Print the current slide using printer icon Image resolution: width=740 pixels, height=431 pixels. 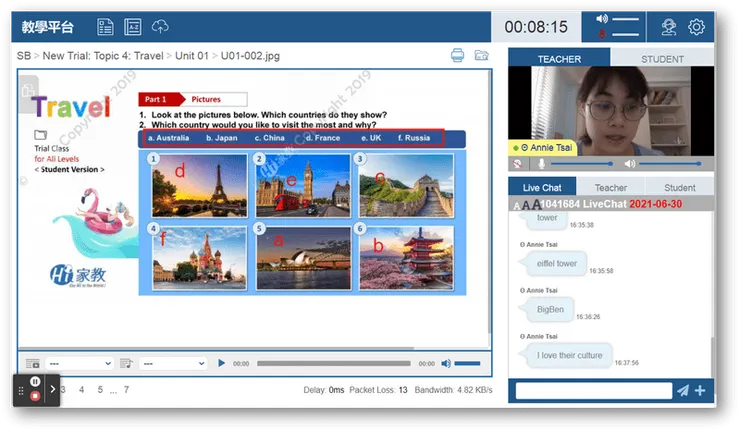457,55
